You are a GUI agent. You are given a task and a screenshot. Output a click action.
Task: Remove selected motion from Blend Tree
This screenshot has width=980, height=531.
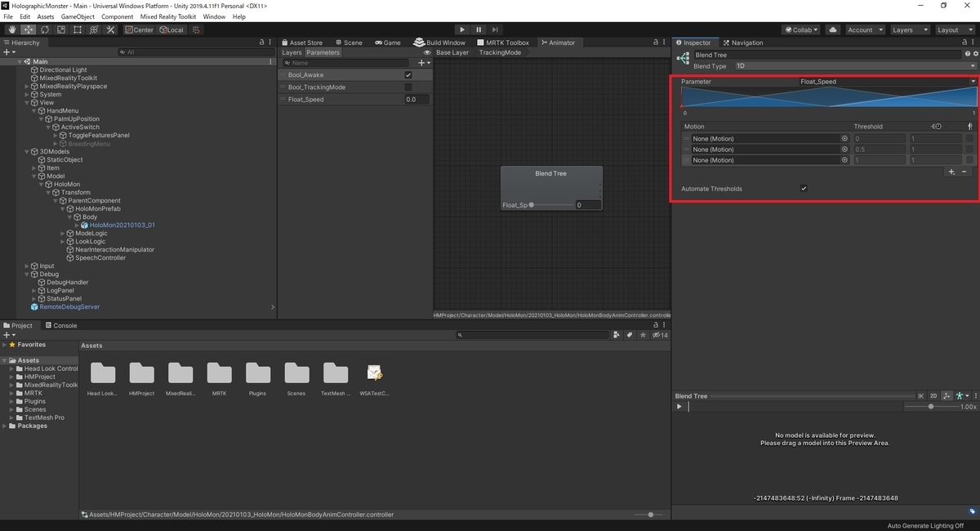pos(964,172)
